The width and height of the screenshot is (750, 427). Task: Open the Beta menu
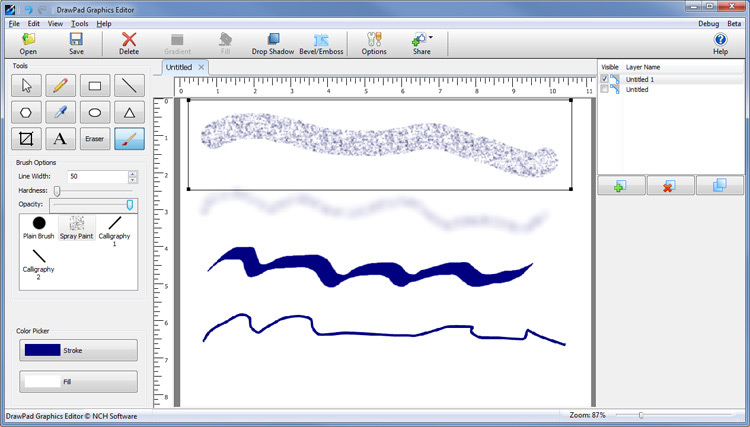(734, 23)
